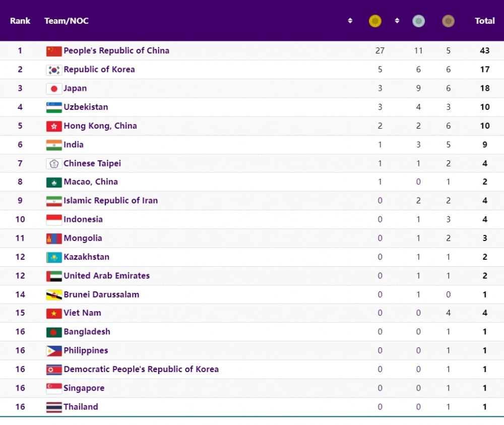Click the gold medal column icon
The width and height of the screenshot is (504, 425).
[375, 21]
